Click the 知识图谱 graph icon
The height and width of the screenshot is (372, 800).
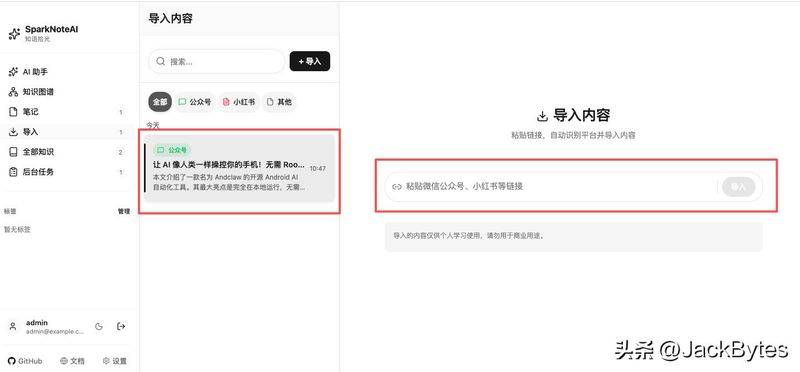[13, 92]
